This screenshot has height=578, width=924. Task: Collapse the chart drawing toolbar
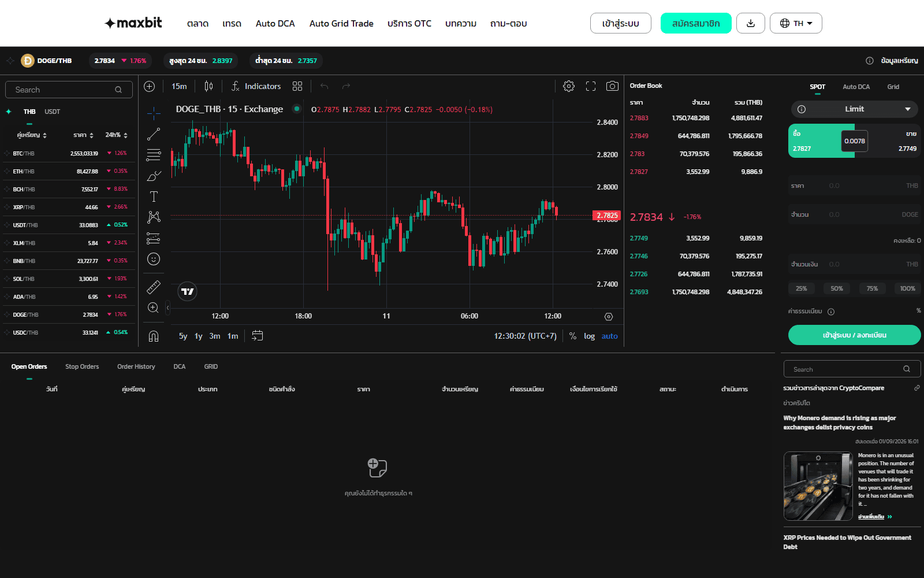pos(167,307)
